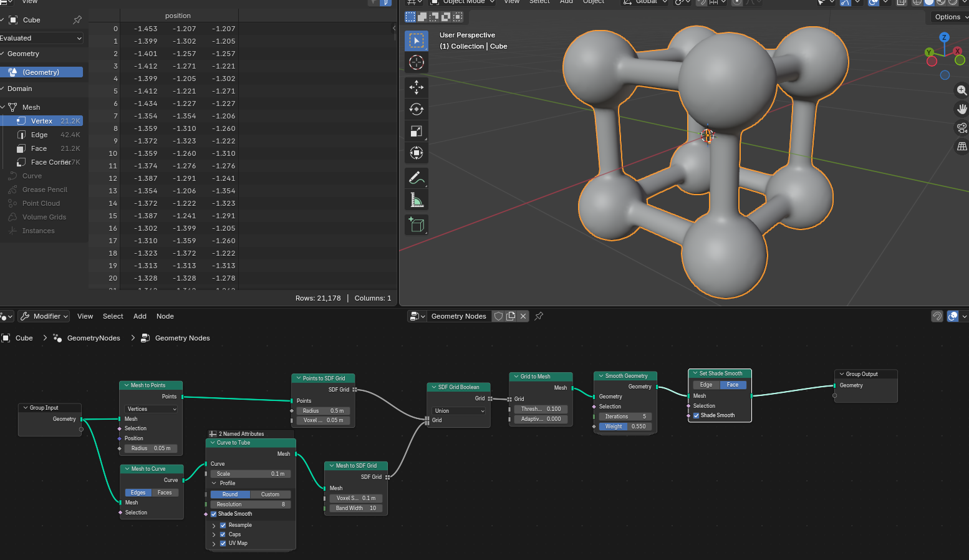969x560 pixels.
Task: Uncheck Shade Smooth in Set Shade Smooth node
Action: (x=697, y=415)
